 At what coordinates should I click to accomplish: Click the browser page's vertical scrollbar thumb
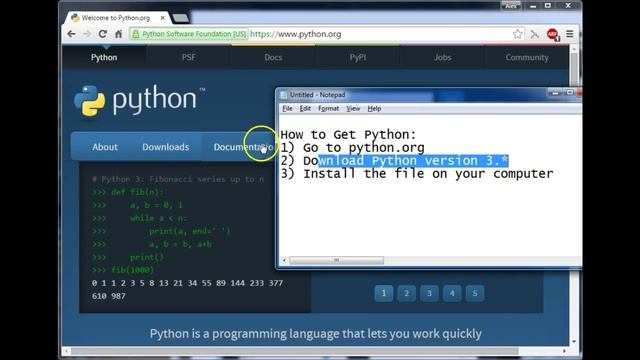pos(574,69)
